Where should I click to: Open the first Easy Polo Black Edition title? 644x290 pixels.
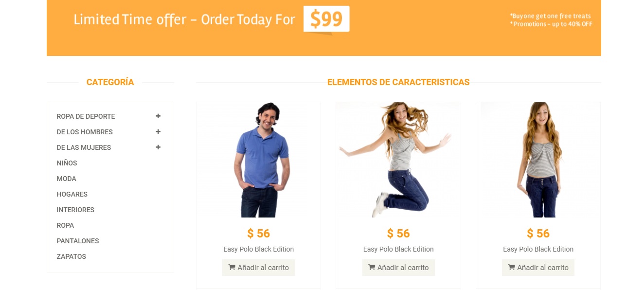point(258,249)
